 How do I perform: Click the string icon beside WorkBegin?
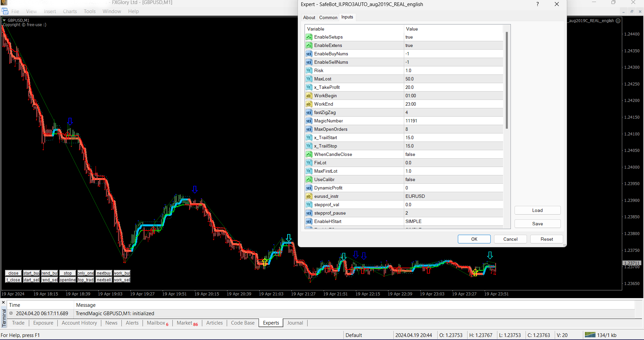[309, 96]
